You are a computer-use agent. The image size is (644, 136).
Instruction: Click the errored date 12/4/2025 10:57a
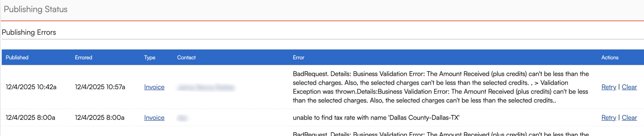[100, 87]
